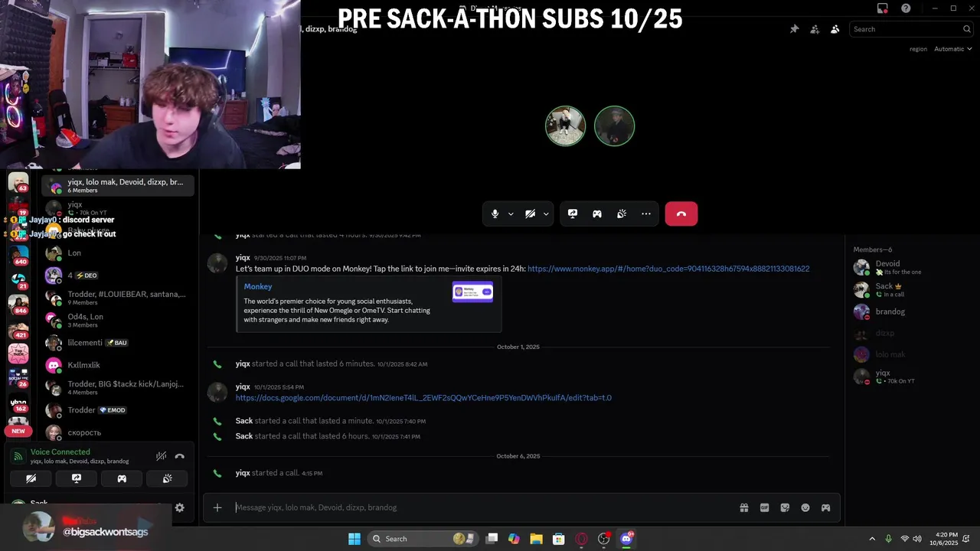
Task: Open the apps launcher in chat bar
Action: click(x=825, y=507)
